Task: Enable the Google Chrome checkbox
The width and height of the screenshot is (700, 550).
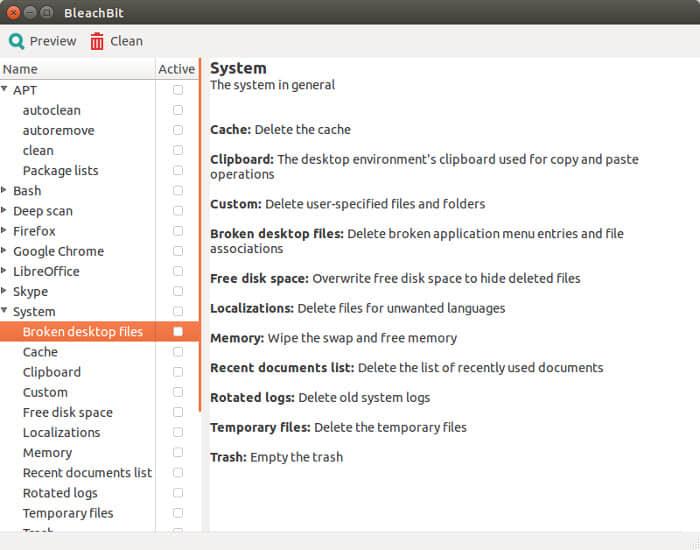Action: pyautogui.click(x=178, y=251)
